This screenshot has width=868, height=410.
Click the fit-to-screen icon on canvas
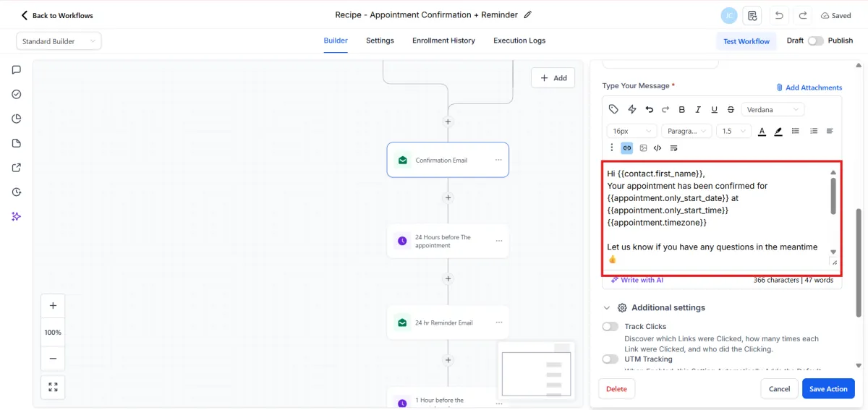coord(53,387)
